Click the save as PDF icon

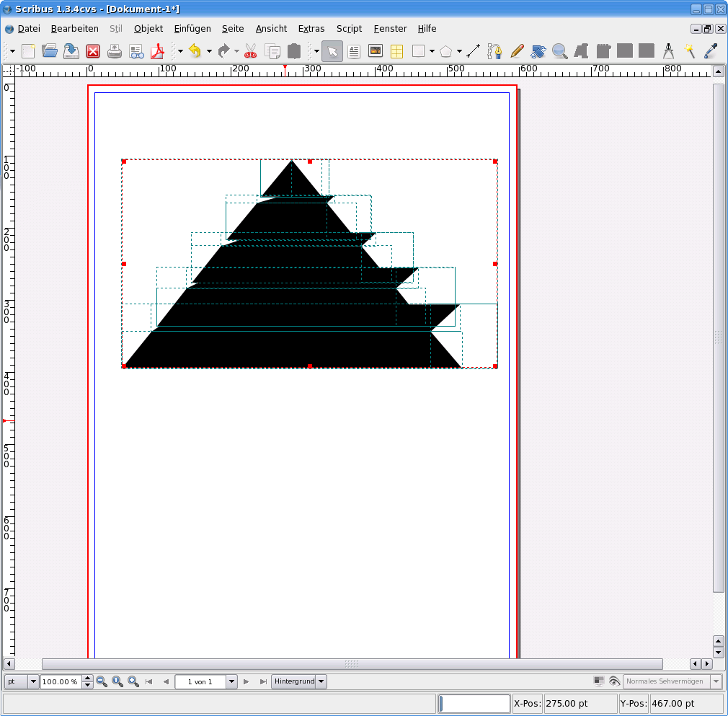click(x=158, y=51)
